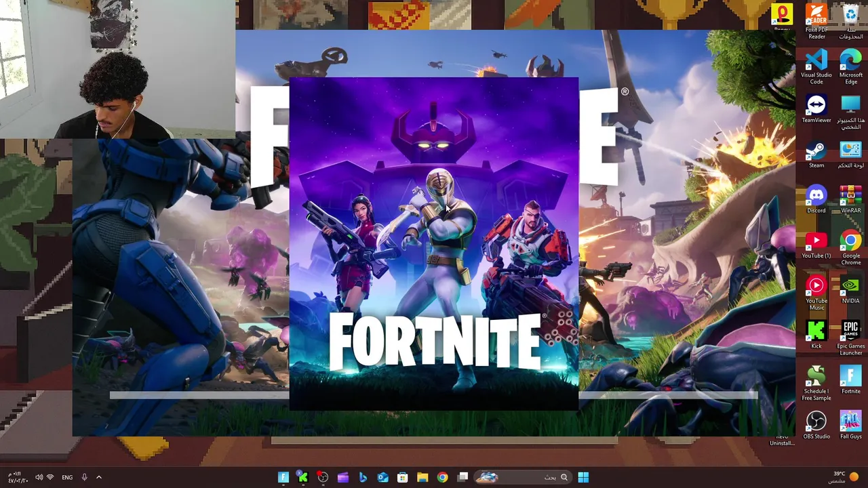Click Google Chrome icon in taskbar
868x488 pixels.
click(442, 477)
